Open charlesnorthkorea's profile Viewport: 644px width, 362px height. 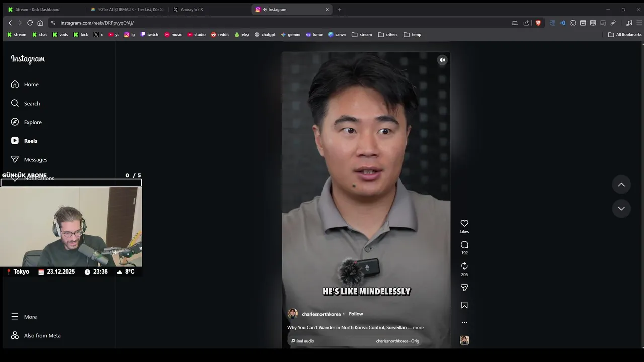[x=321, y=314]
